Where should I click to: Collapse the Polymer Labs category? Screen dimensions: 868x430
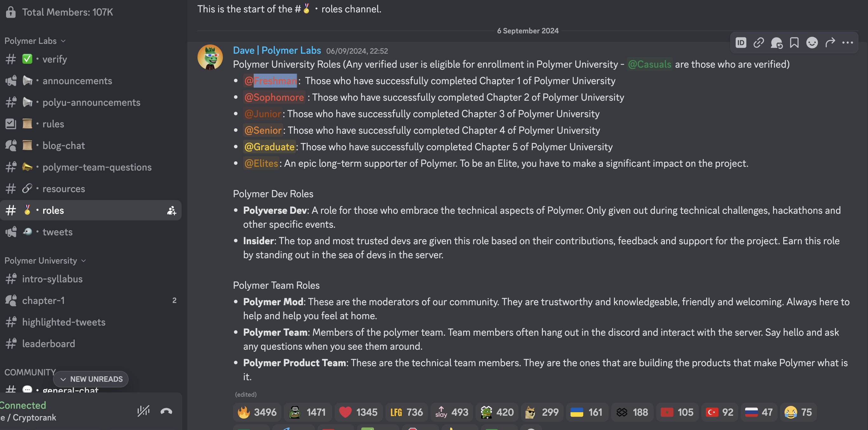[35, 41]
